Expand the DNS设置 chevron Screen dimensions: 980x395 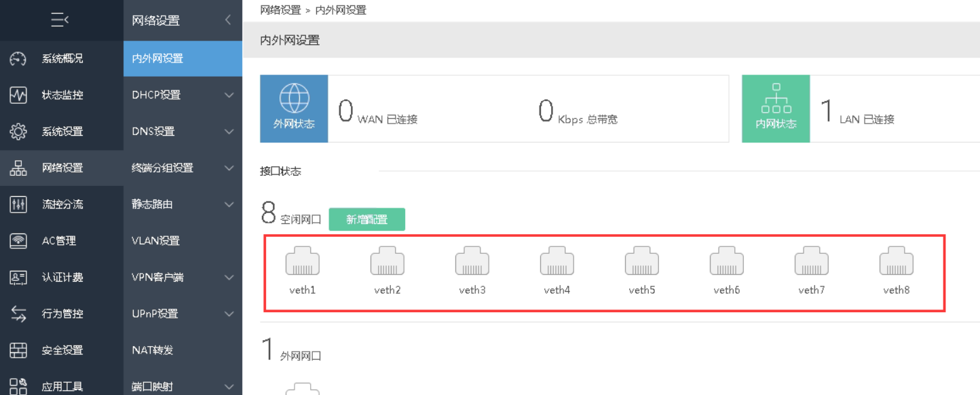tap(229, 132)
